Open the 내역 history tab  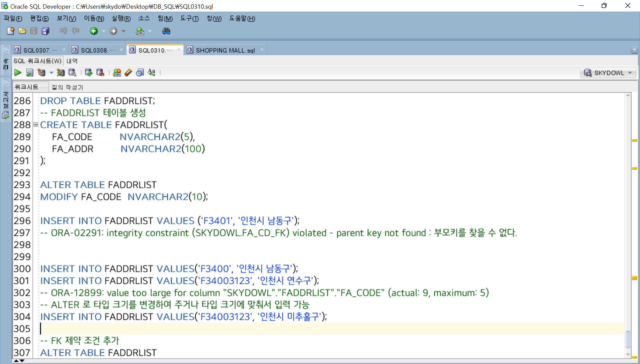pyautogui.click(x=72, y=61)
